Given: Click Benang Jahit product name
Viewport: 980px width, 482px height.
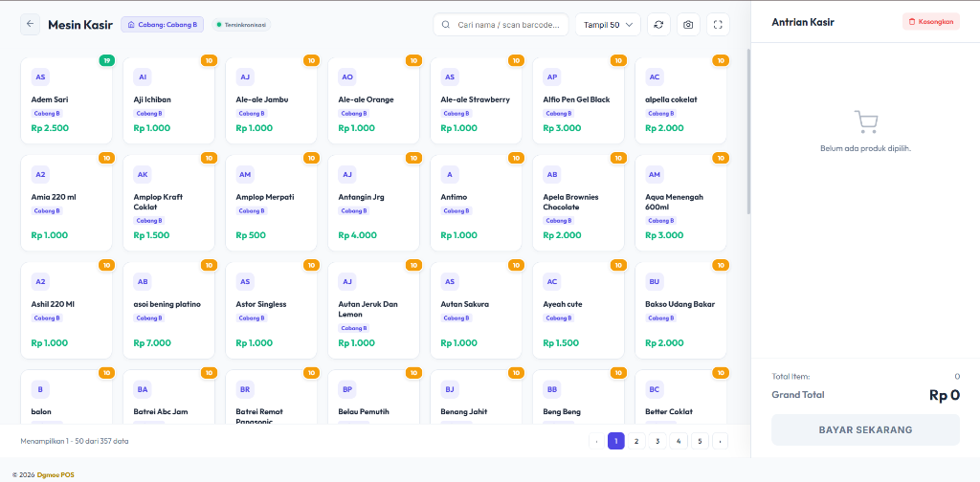Looking at the screenshot, I should pyautogui.click(x=464, y=412).
